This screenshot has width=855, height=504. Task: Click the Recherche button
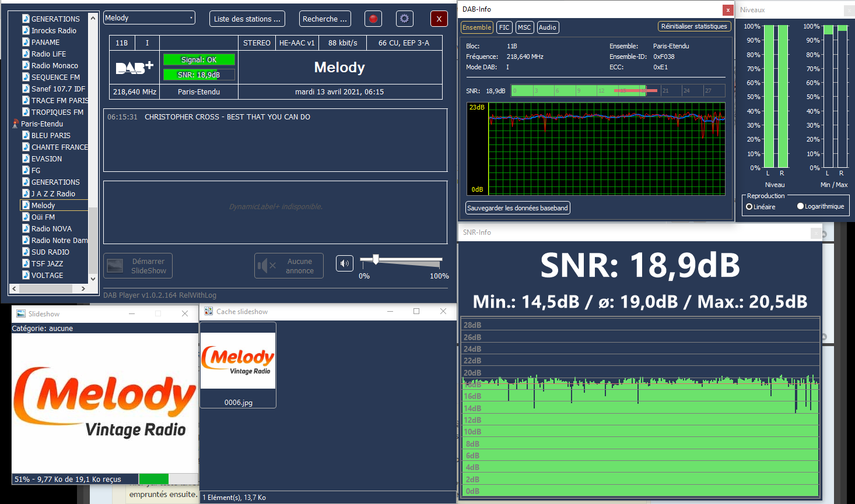coord(325,19)
